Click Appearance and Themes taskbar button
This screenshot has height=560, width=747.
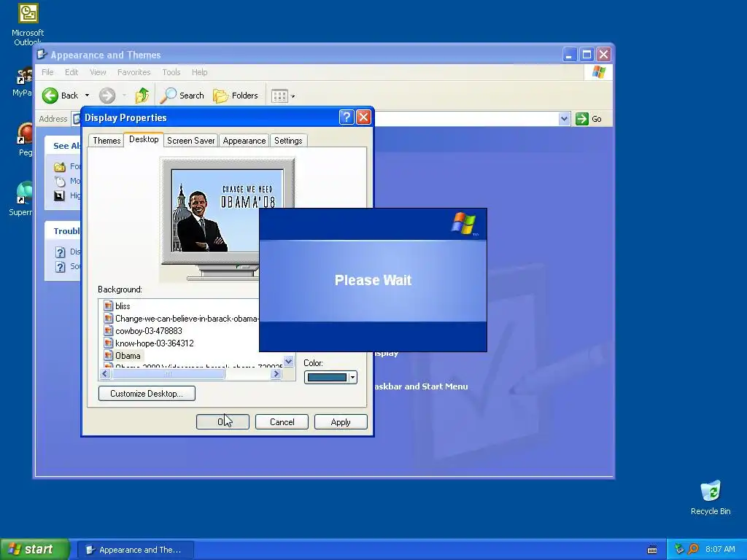pos(135,550)
